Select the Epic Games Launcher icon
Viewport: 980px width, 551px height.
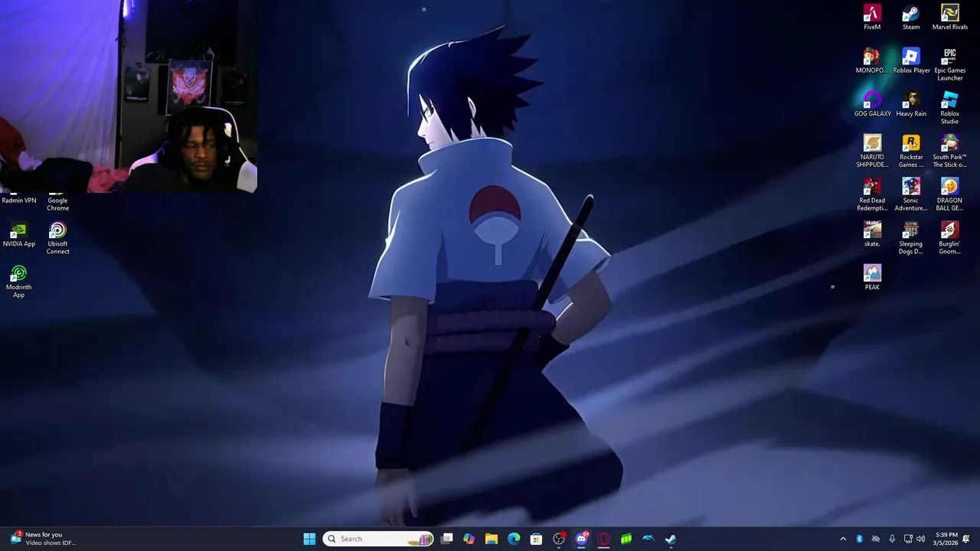[949, 64]
